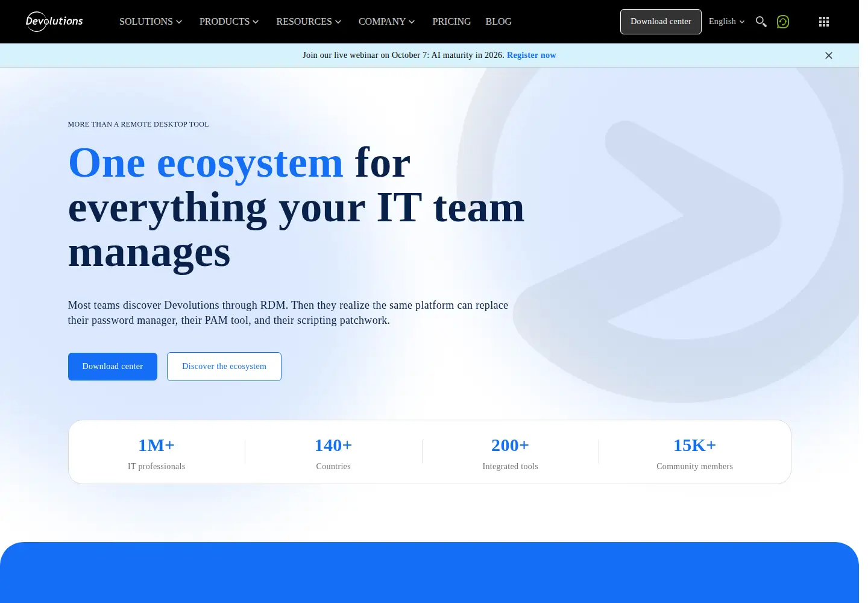Click the green chat support icon
Screen dimensions: 868x603
click(783, 22)
